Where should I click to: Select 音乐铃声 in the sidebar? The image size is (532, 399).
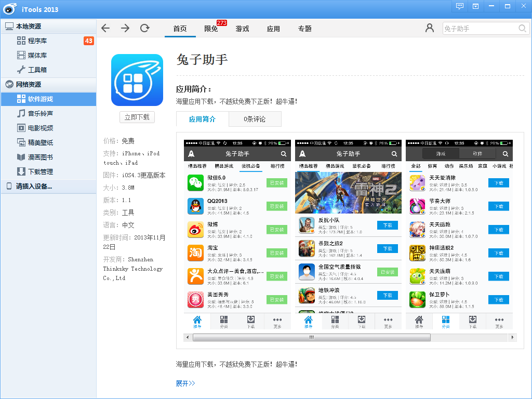point(40,114)
